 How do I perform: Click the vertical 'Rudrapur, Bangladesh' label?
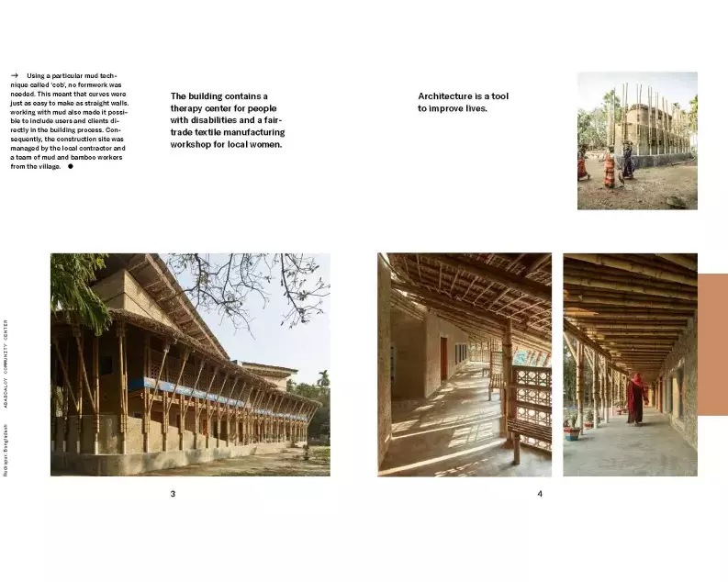tap(7, 448)
